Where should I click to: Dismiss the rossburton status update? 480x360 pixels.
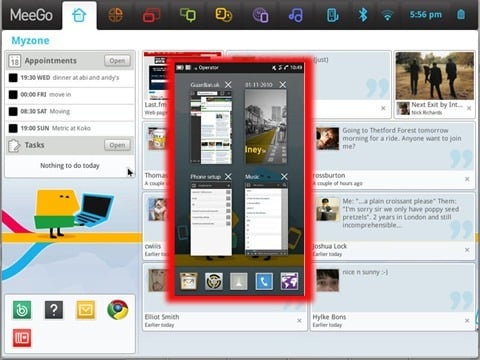467,179
